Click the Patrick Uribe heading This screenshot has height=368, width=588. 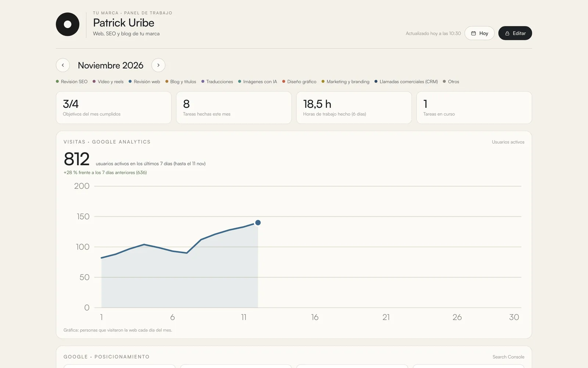tap(123, 23)
